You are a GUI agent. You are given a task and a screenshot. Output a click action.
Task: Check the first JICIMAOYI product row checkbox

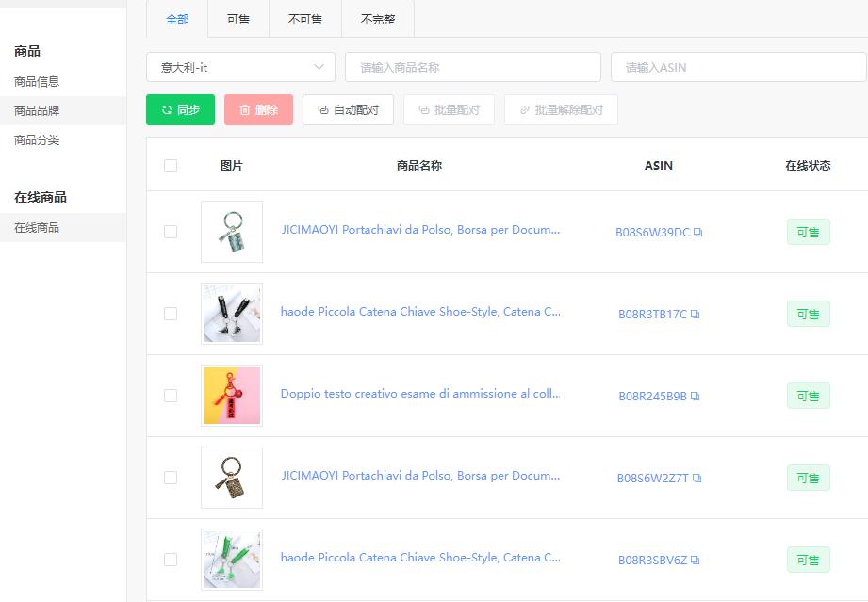171,232
